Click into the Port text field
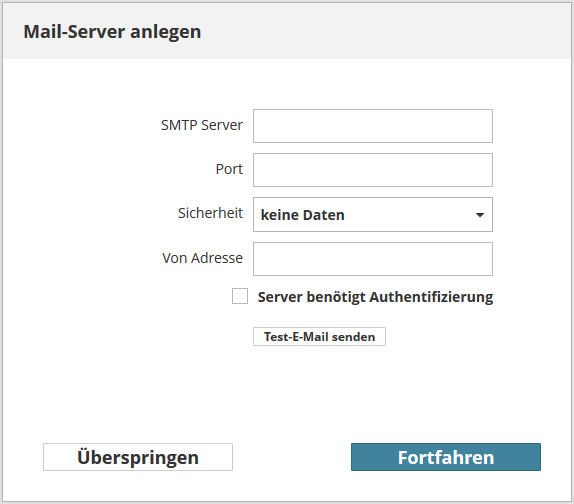The image size is (574, 504). click(x=373, y=170)
